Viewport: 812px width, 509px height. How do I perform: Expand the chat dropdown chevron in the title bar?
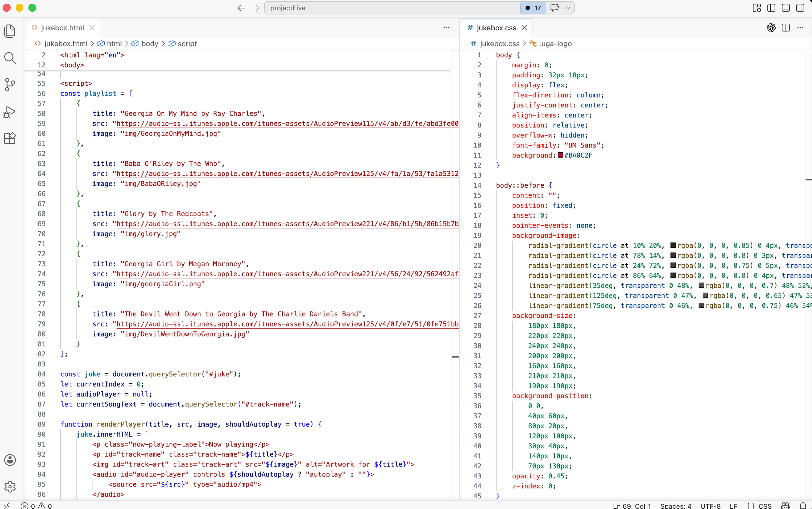coord(568,8)
